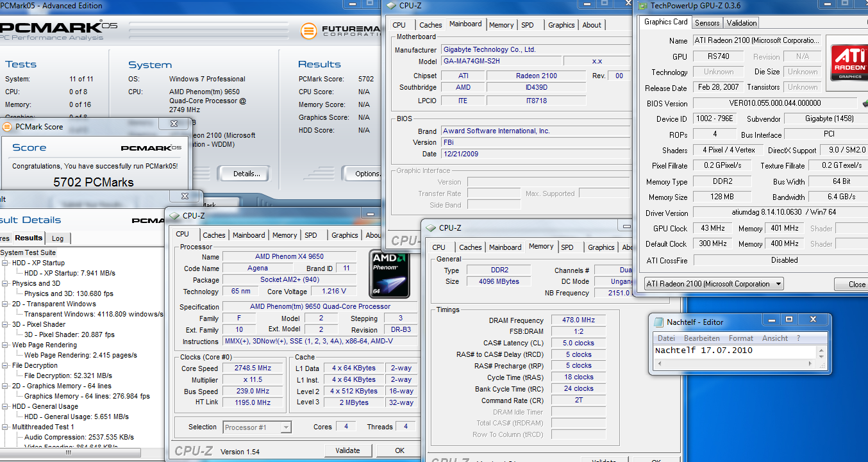868x462 pixels.
Task: Switch to the Log tab in Result Details
Action: [x=58, y=238]
